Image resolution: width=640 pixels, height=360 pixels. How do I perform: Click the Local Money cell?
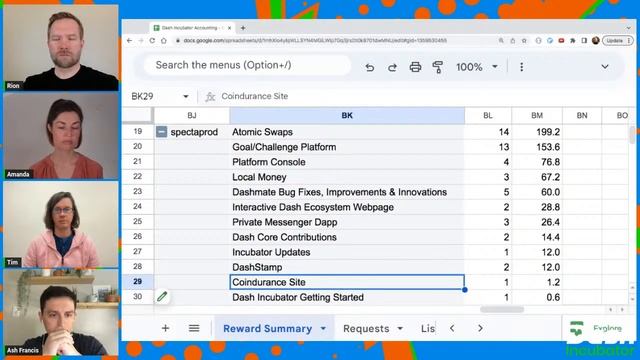coord(347,177)
